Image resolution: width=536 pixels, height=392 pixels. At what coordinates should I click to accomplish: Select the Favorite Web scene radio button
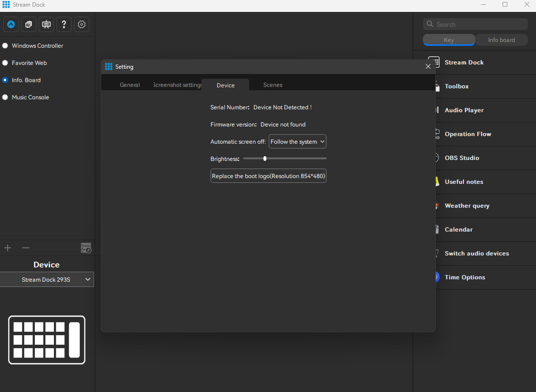click(5, 63)
